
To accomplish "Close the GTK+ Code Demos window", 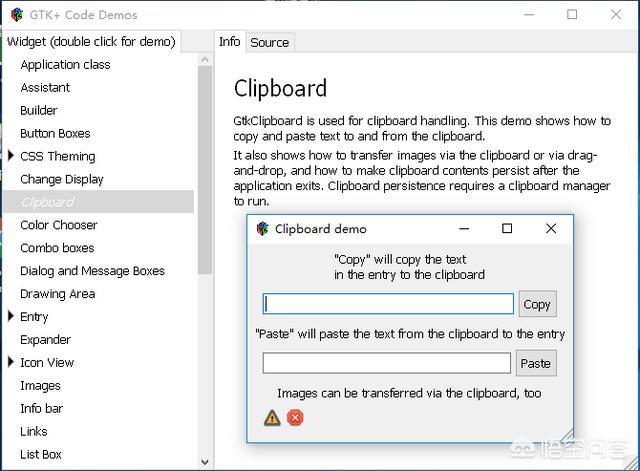I will click(616, 15).
